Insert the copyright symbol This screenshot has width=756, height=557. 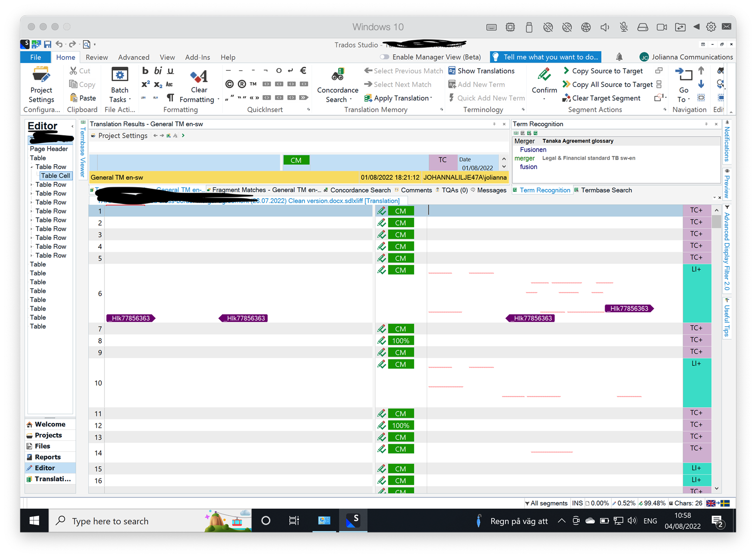229,84
